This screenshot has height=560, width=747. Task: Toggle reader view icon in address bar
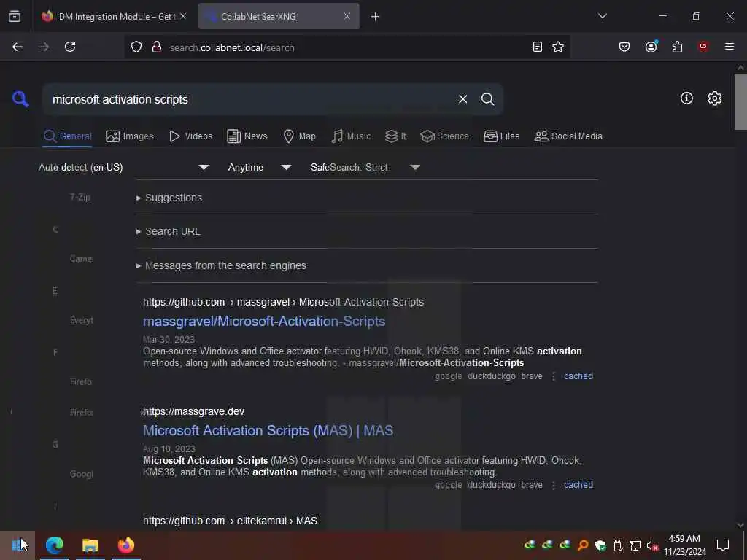click(x=538, y=47)
